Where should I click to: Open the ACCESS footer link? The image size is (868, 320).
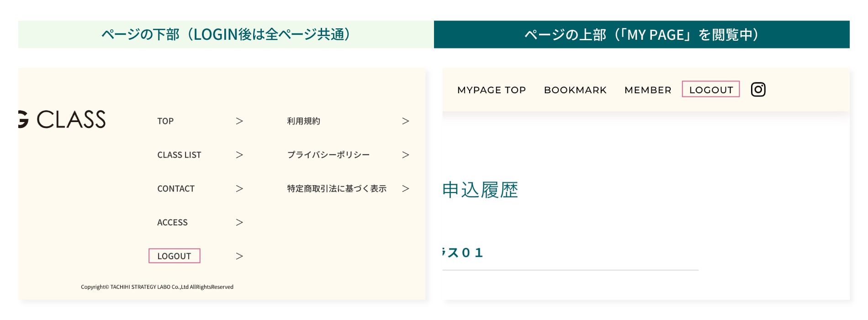click(x=172, y=223)
